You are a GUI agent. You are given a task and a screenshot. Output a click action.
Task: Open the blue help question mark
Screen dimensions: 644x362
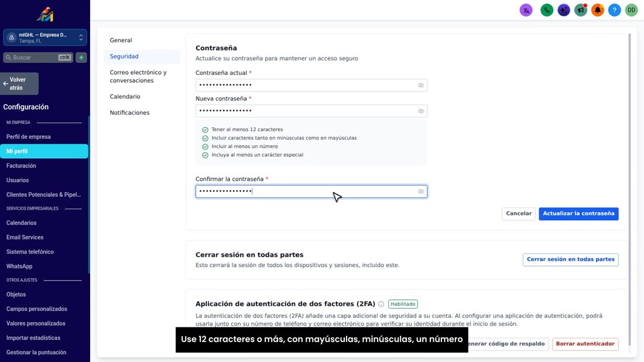[614, 11]
